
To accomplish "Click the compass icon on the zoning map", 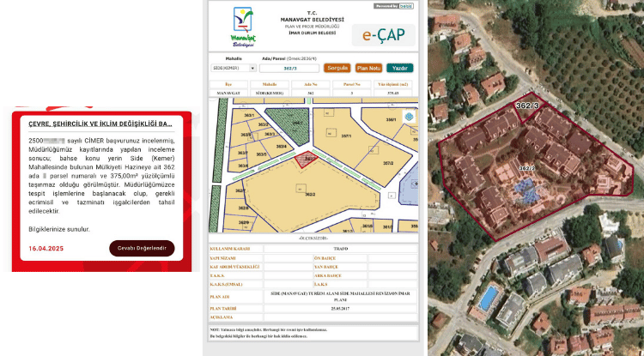I will (x=408, y=117).
